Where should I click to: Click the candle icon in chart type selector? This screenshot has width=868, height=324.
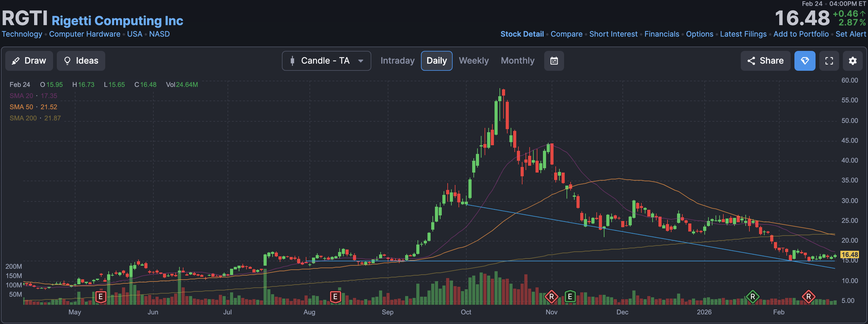point(292,61)
